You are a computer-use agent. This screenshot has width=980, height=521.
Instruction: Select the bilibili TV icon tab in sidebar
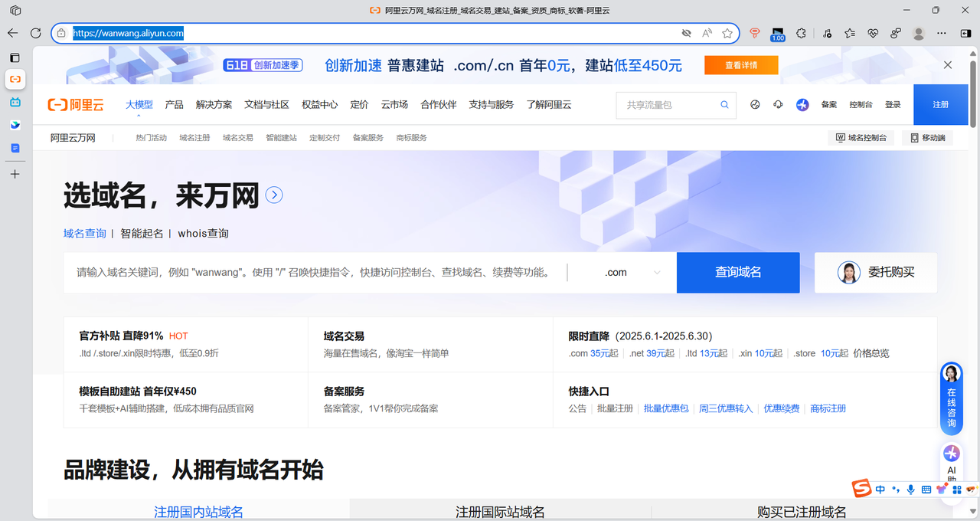pyautogui.click(x=15, y=102)
